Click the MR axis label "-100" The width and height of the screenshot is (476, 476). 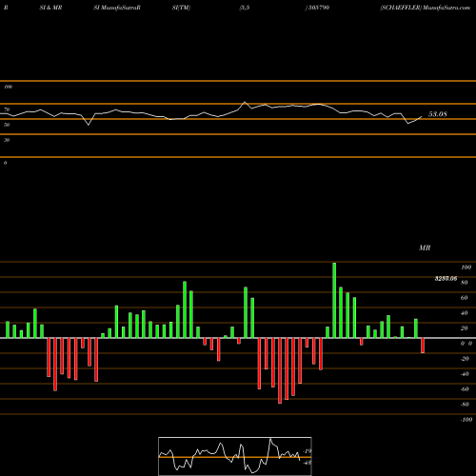466,420
